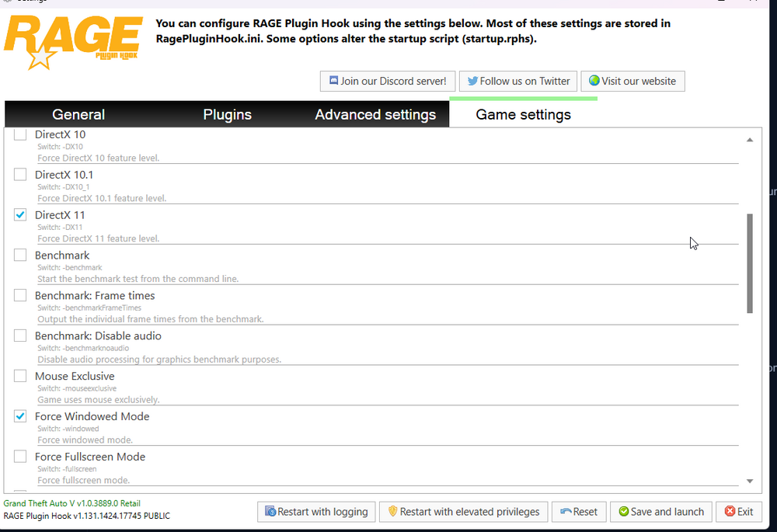Switch to the Plugins tab

[x=228, y=114]
